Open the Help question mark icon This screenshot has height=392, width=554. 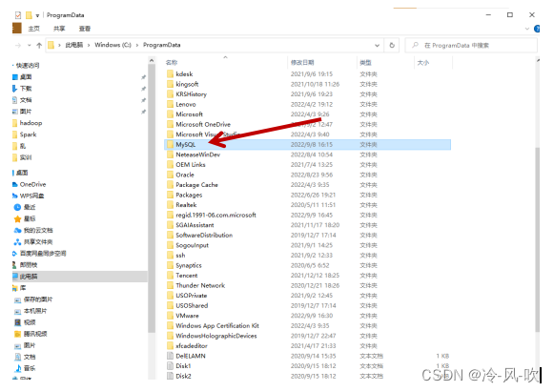(537, 29)
